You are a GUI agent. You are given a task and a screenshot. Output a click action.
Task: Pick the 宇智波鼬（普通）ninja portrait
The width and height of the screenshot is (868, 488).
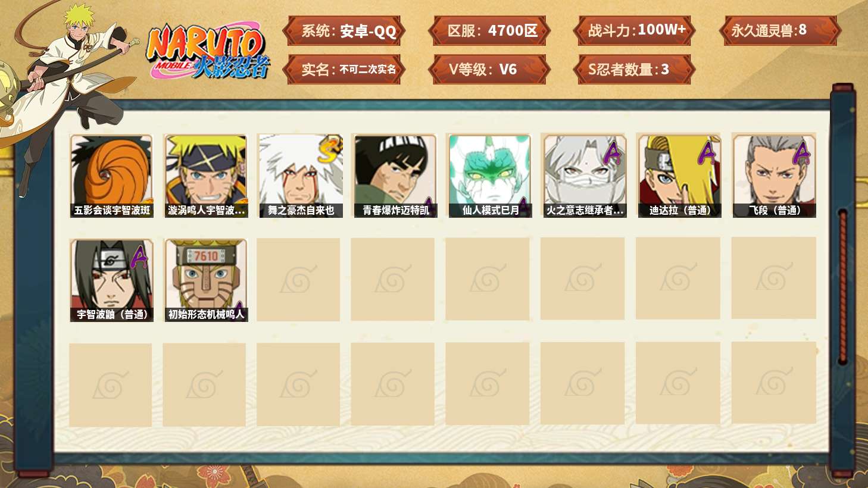coord(111,280)
